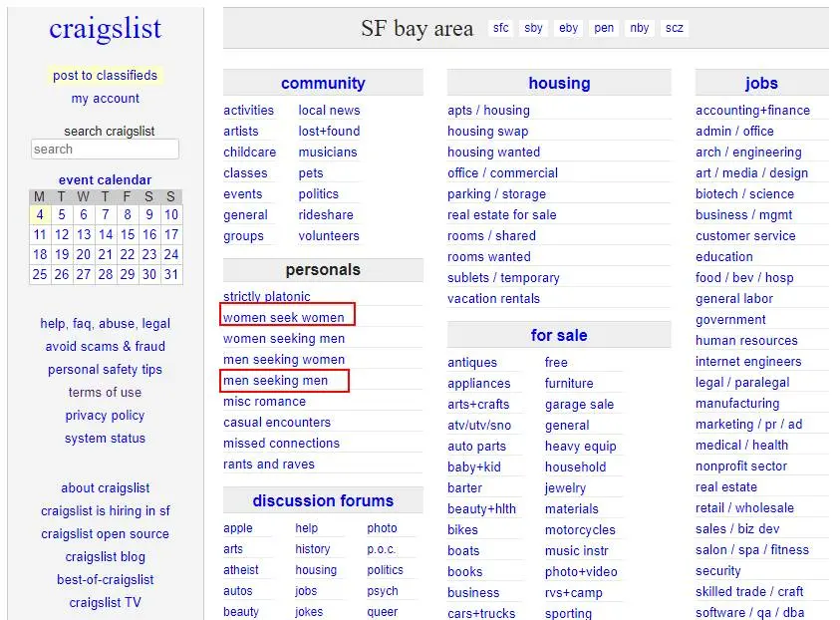Screen dimensions: 840x620
Task: Open rideshare listings
Action: tap(326, 215)
